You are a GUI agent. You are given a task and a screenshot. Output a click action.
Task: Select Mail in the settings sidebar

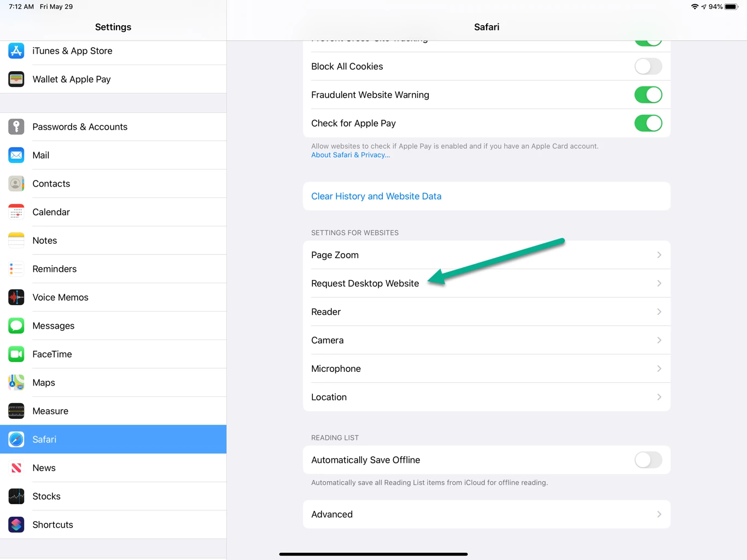113,155
